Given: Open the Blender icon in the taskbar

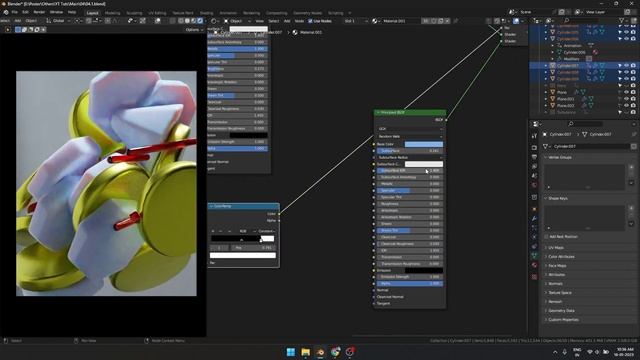Looking at the screenshot, I should click(320, 352).
